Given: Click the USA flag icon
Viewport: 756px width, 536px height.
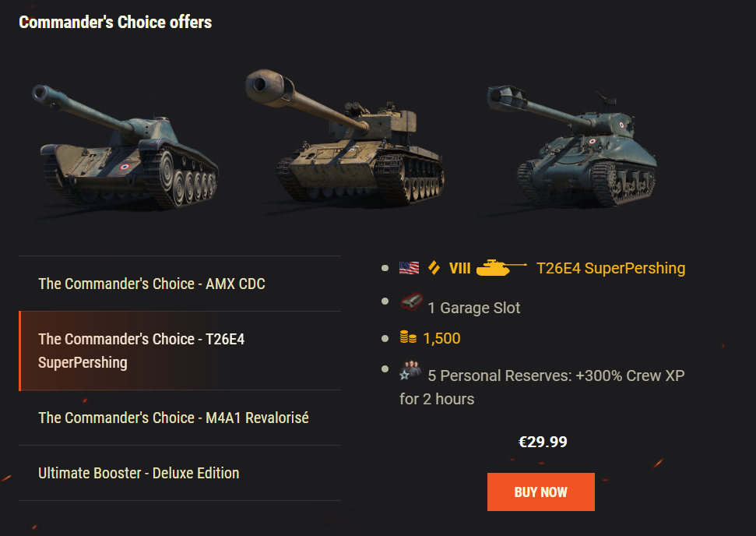Looking at the screenshot, I should (409, 268).
